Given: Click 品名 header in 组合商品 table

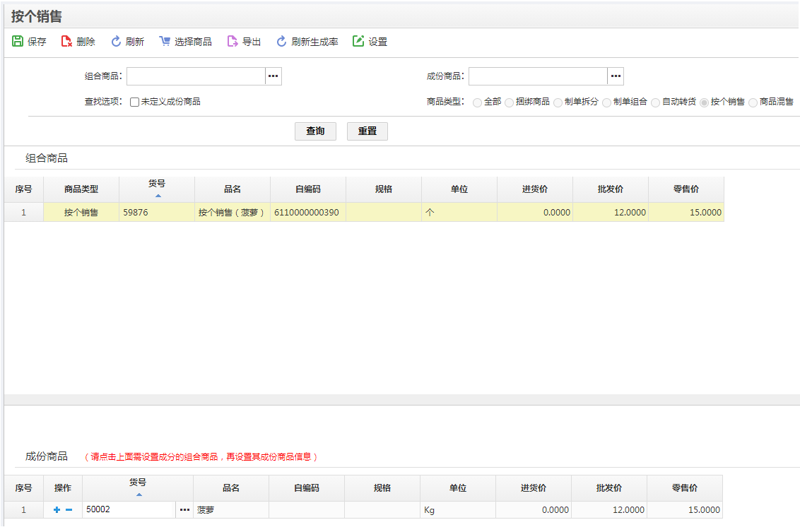Looking at the screenshot, I should click(232, 189).
